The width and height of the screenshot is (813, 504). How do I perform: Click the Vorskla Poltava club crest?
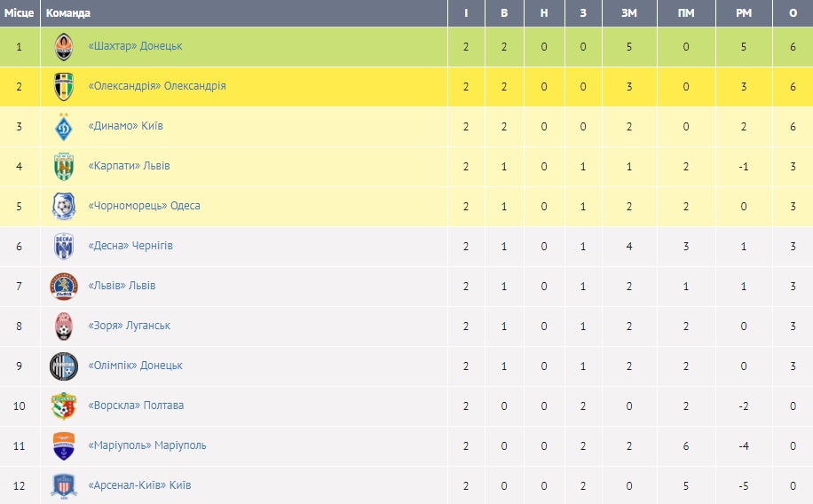[64, 406]
